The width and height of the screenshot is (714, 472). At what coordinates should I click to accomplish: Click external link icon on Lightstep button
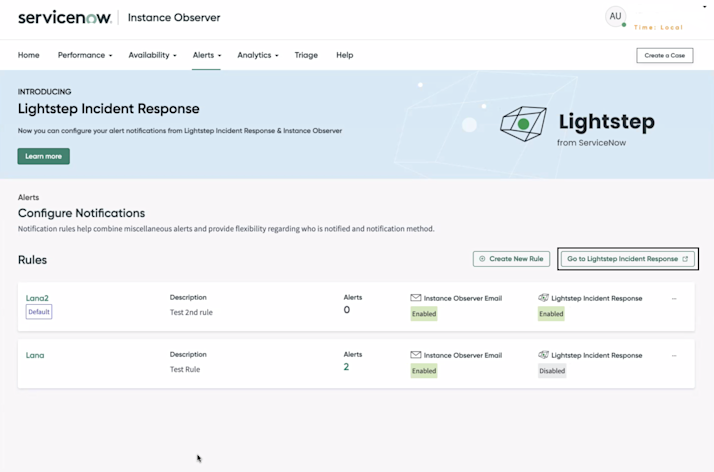[685, 259]
